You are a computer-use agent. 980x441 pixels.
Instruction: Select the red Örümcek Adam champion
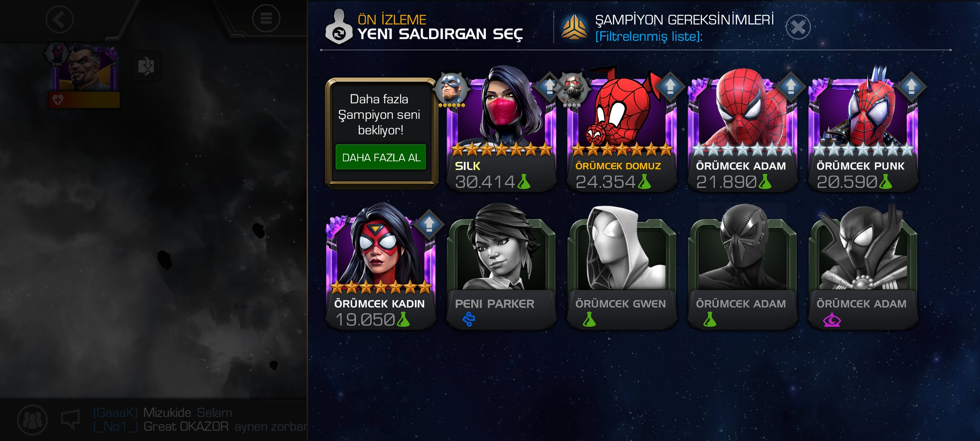pos(742,131)
